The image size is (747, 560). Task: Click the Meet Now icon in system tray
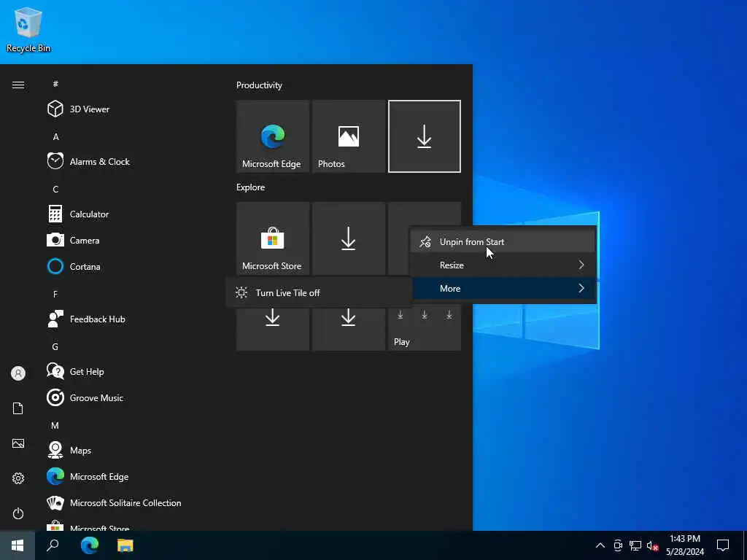(618, 545)
